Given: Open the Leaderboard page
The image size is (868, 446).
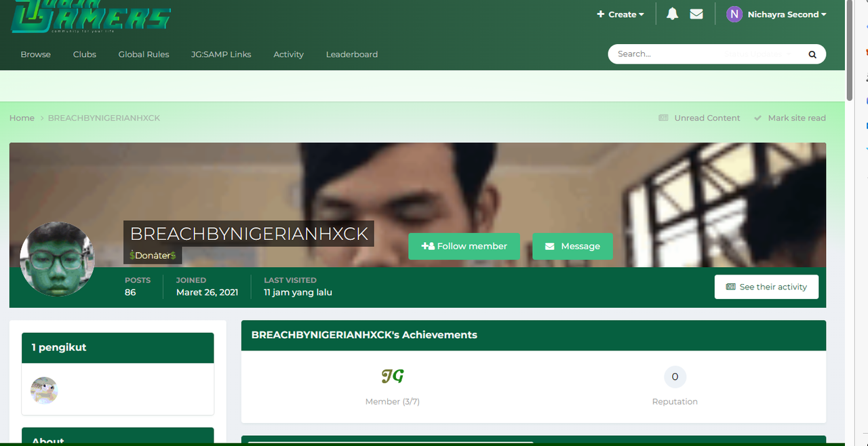Looking at the screenshot, I should 352,54.
